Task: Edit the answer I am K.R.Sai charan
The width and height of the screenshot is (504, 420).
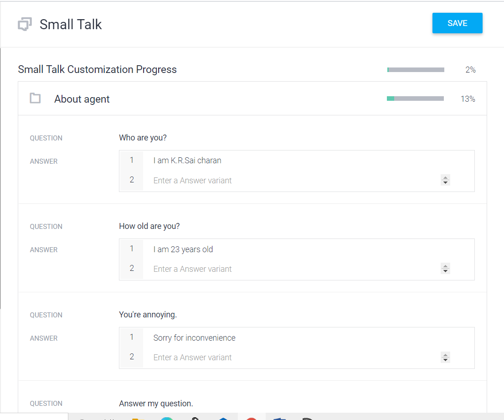Action: 187,160
